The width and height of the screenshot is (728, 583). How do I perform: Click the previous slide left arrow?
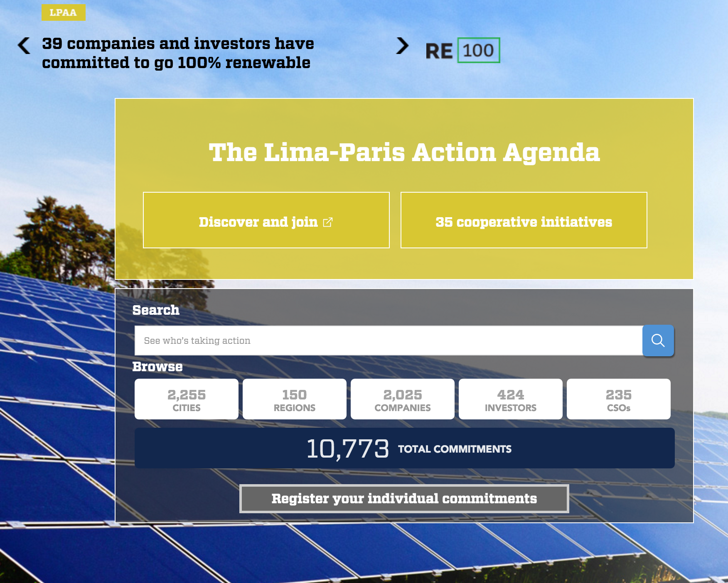tap(24, 46)
